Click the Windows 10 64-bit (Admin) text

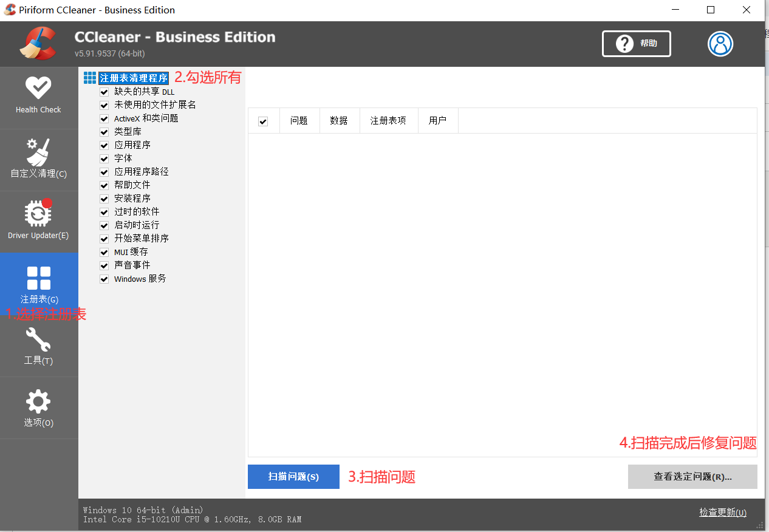point(143,510)
